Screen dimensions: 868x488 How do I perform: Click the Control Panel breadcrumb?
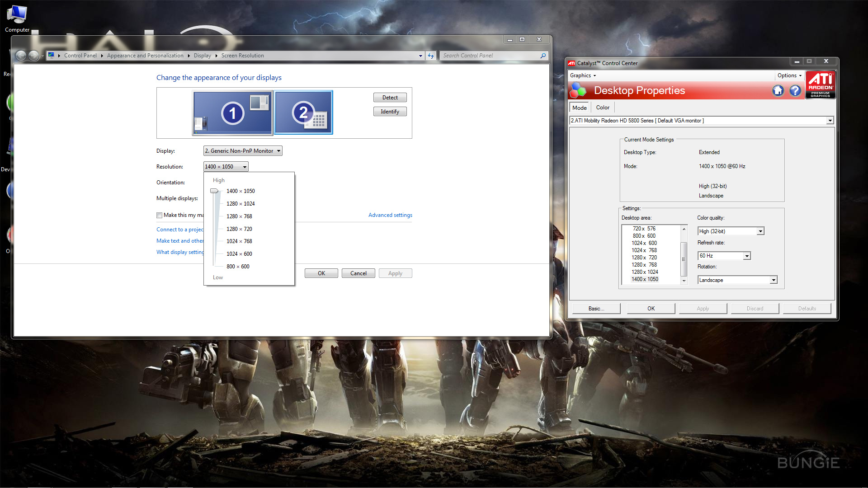tap(80, 56)
